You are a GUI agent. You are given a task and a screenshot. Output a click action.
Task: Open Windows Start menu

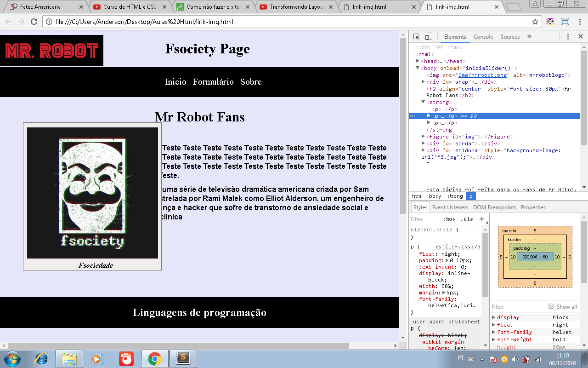11,358
